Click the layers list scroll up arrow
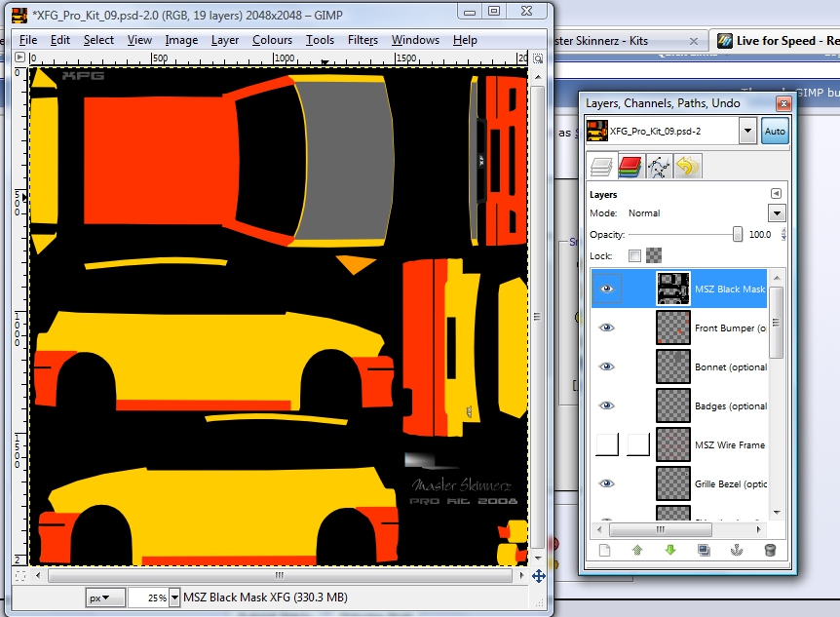 (777, 278)
